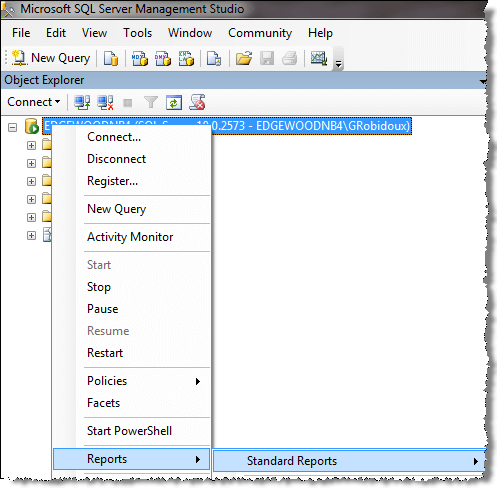This screenshot has height=488, width=497.
Task: Select Start PowerShell in context menu
Action: (131, 431)
